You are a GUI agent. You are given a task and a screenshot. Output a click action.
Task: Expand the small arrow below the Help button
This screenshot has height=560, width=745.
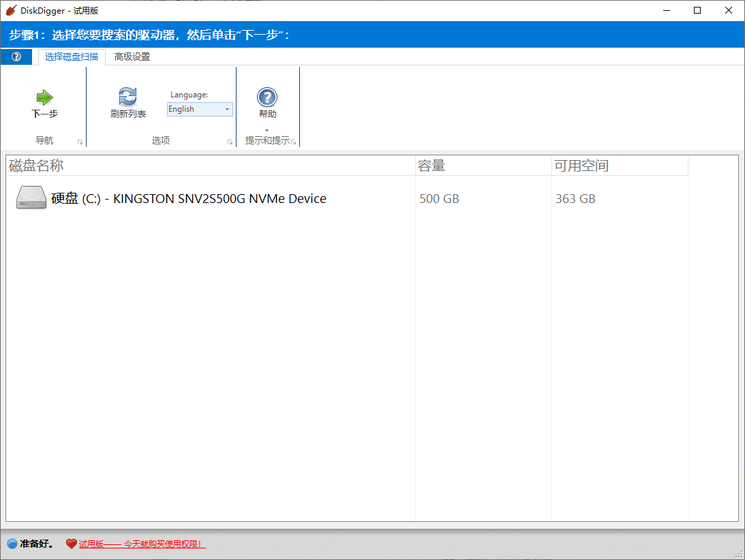[267, 130]
